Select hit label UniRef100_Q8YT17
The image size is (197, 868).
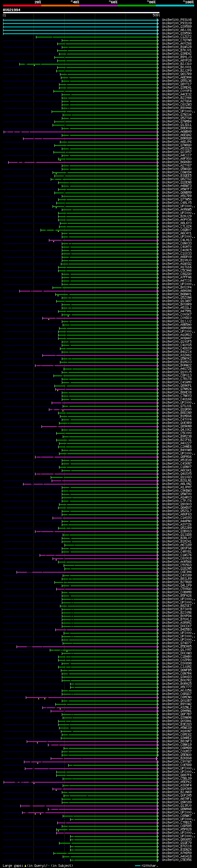pos(177,84)
